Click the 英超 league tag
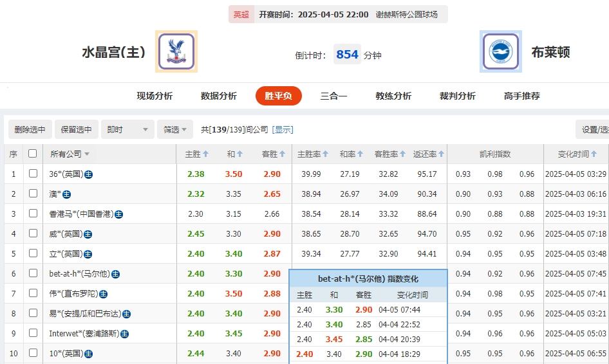Screen dimensions: 609x364 (241, 14)
